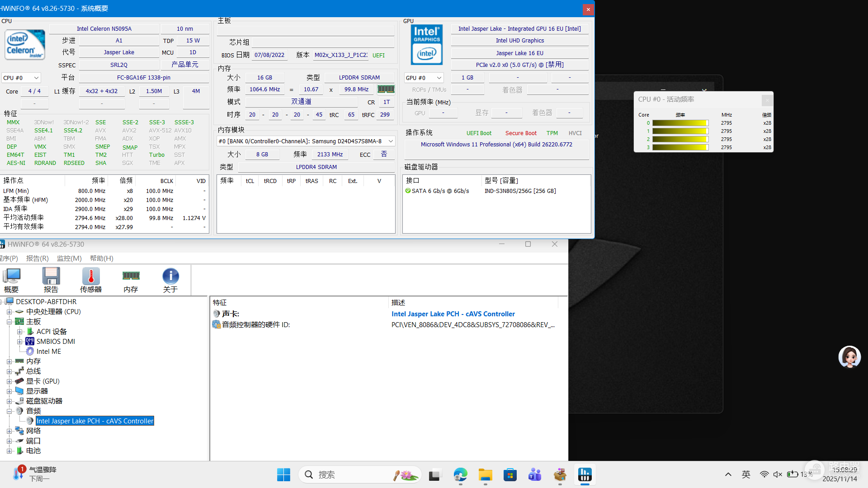
Task: Click the avatar assistant icon on desktop
Action: click(x=849, y=357)
